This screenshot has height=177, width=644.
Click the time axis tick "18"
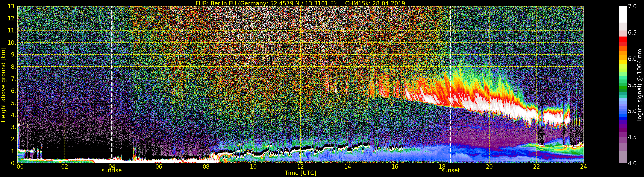tap(442, 166)
